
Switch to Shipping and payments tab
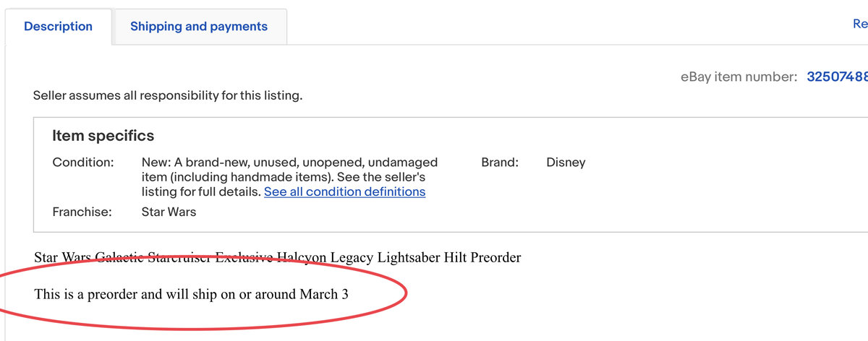click(199, 27)
